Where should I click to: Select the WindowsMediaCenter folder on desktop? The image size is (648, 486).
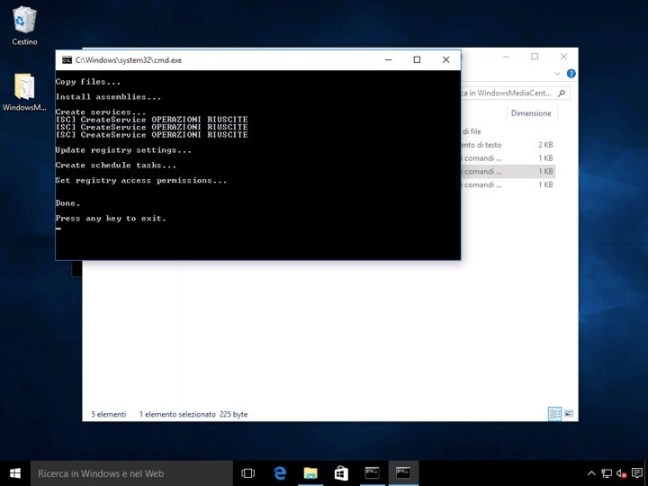click(24, 90)
